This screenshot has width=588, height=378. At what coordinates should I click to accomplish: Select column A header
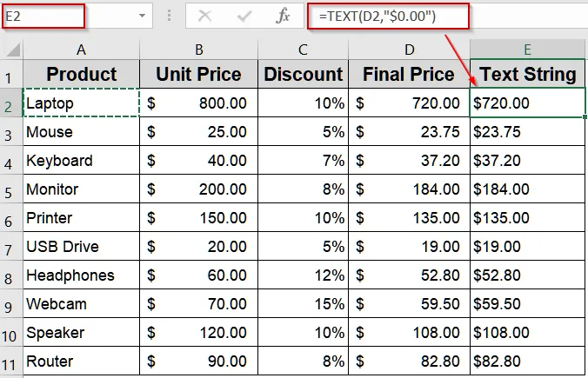pos(82,50)
